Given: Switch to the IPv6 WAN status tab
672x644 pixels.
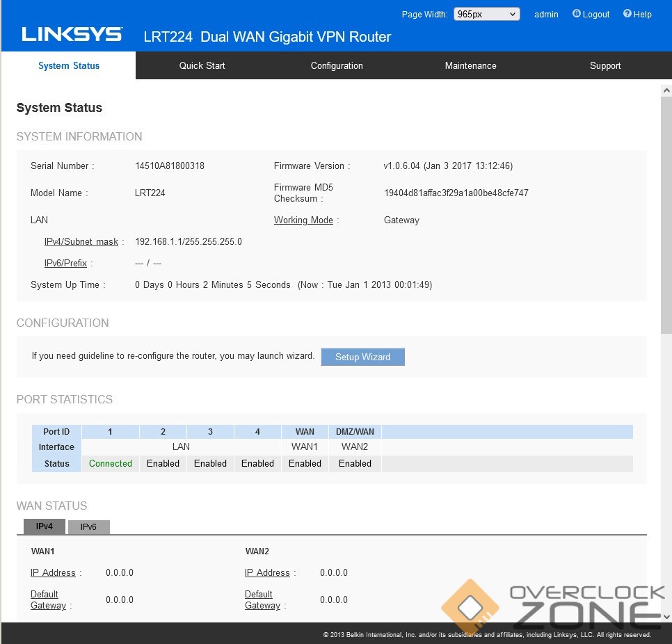Looking at the screenshot, I should point(88,527).
